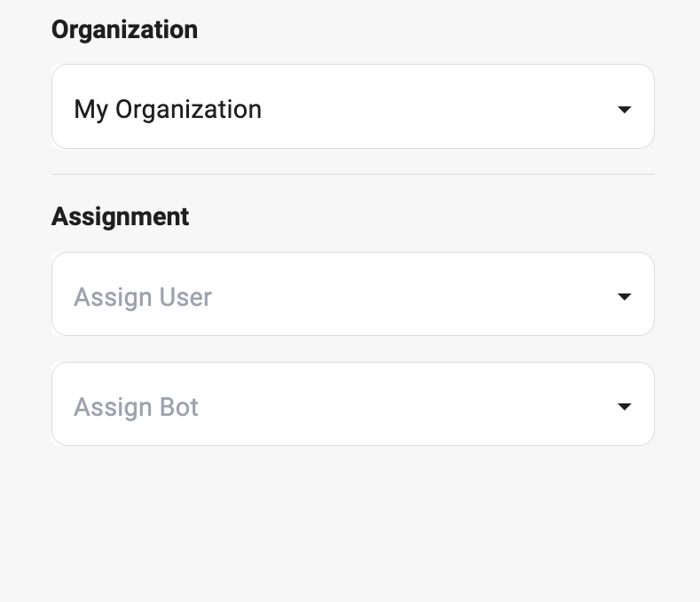
Task: Show the bot list using the down triangle
Action: pyautogui.click(x=624, y=407)
